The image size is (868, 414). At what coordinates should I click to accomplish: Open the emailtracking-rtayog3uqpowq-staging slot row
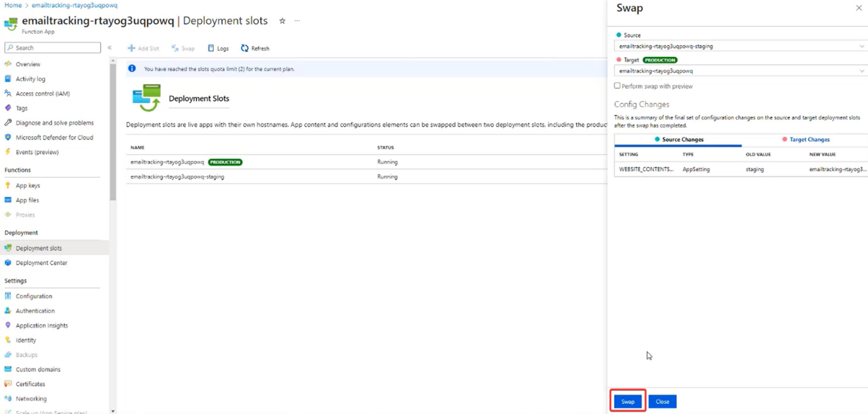[366, 177]
